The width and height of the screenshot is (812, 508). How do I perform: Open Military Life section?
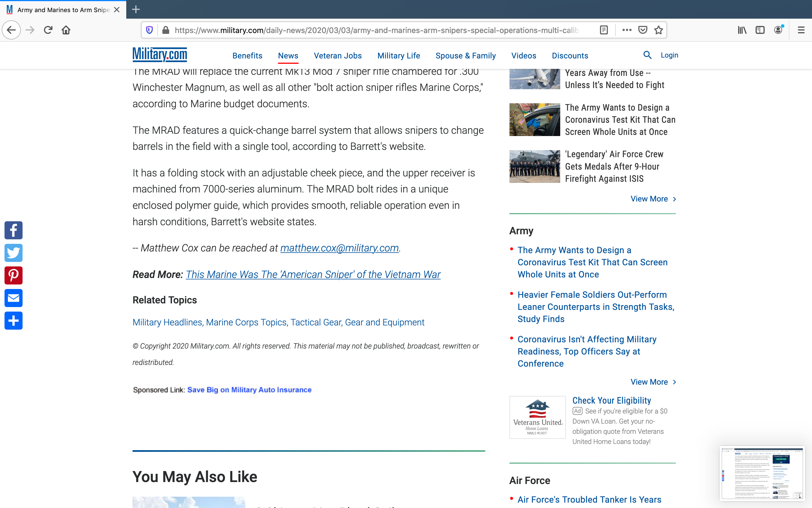pos(399,56)
